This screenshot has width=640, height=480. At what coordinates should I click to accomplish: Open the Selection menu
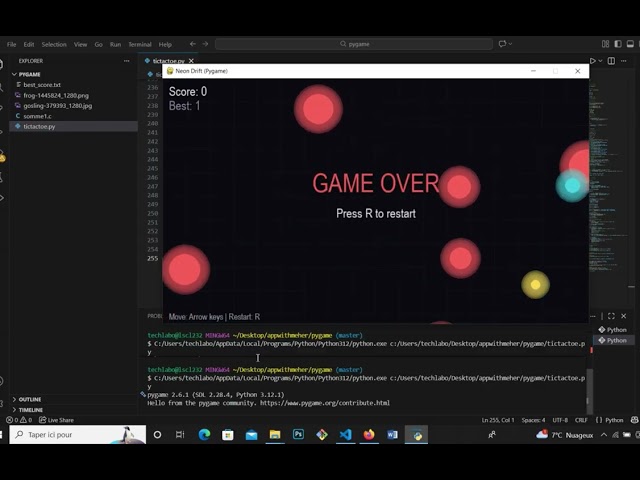[54, 44]
